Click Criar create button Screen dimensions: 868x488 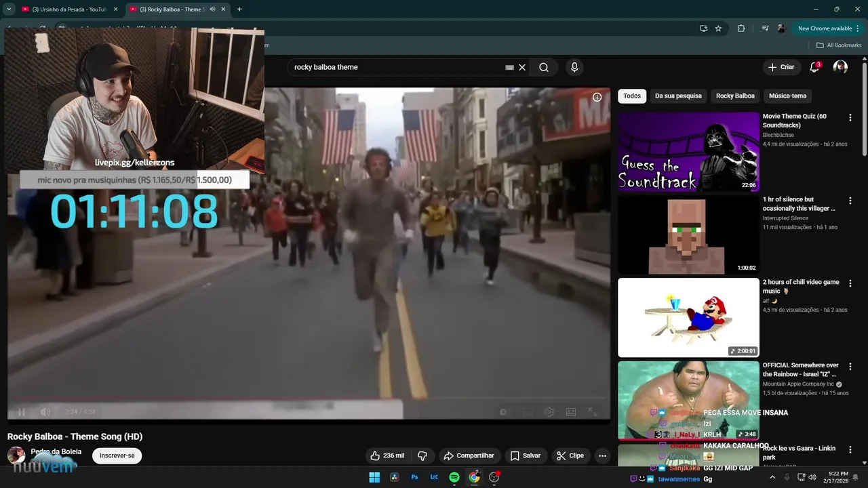point(781,67)
